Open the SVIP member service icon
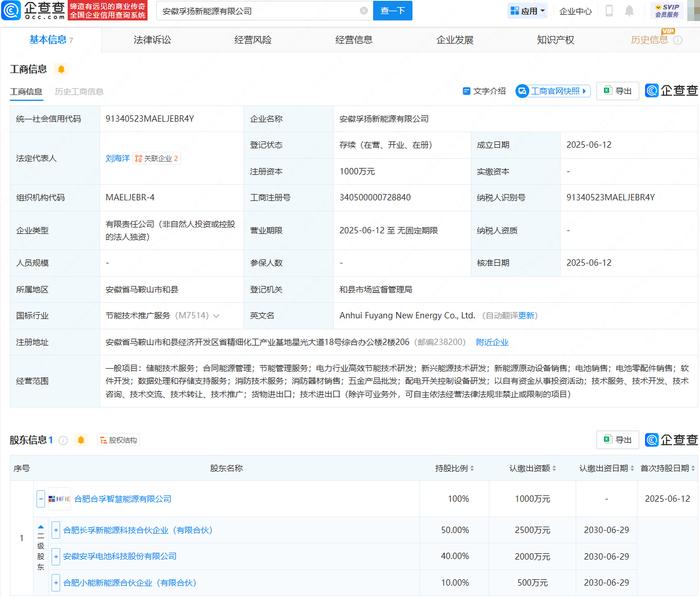Viewport: 700px width, 598px height. [667, 11]
